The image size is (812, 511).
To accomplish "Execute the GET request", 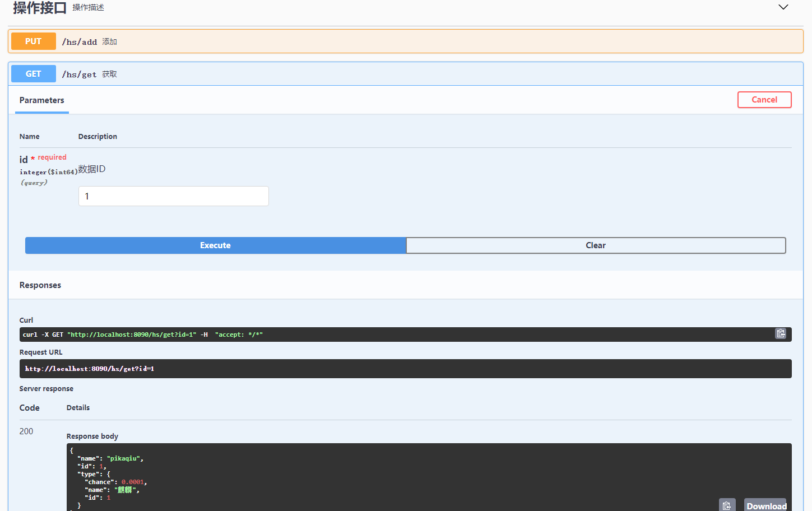I will click(x=215, y=245).
